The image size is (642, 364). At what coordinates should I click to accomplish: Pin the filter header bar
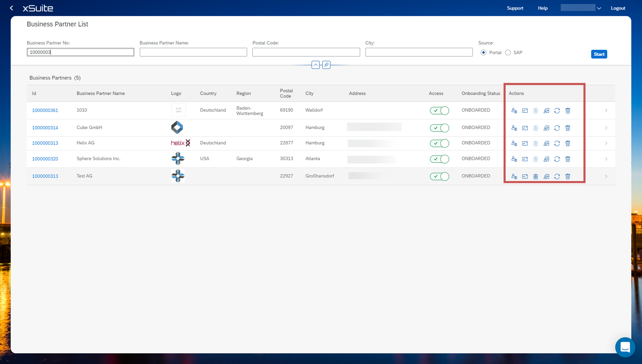pyautogui.click(x=326, y=65)
